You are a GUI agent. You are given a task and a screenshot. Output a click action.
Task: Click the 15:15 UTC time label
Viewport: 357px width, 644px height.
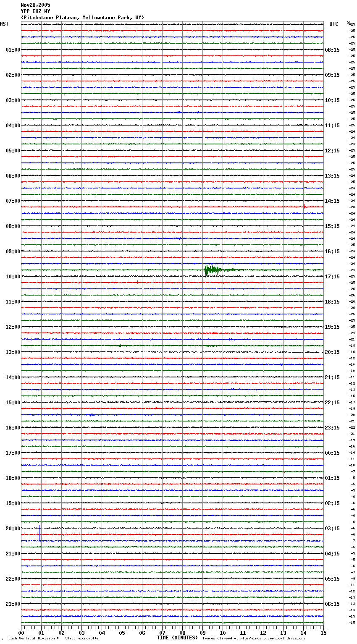click(332, 226)
